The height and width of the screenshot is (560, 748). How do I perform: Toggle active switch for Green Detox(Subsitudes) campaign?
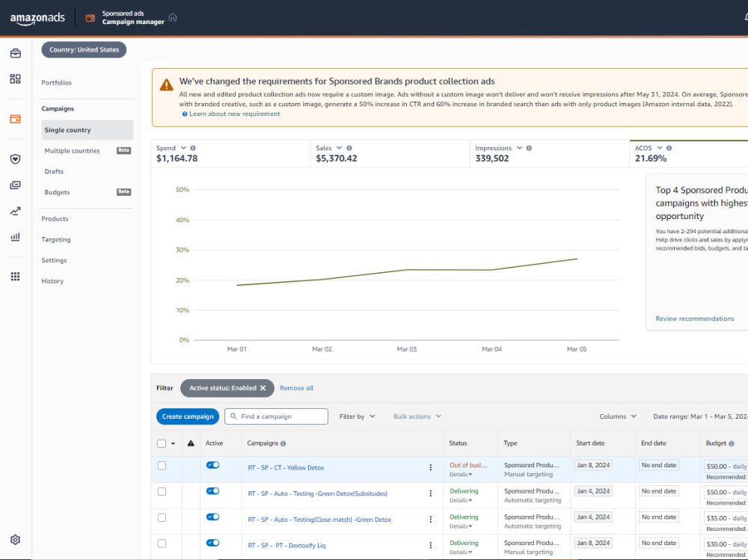(x=212, y=490)
